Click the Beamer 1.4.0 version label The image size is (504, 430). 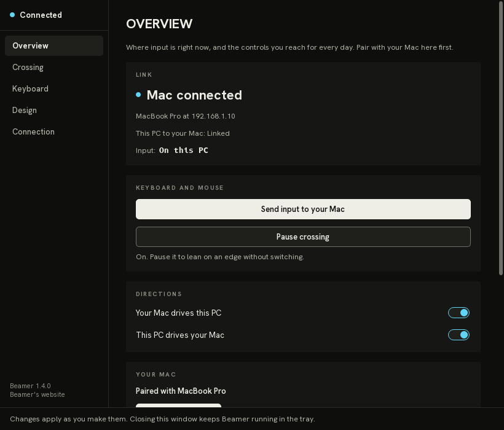(30, 386)
